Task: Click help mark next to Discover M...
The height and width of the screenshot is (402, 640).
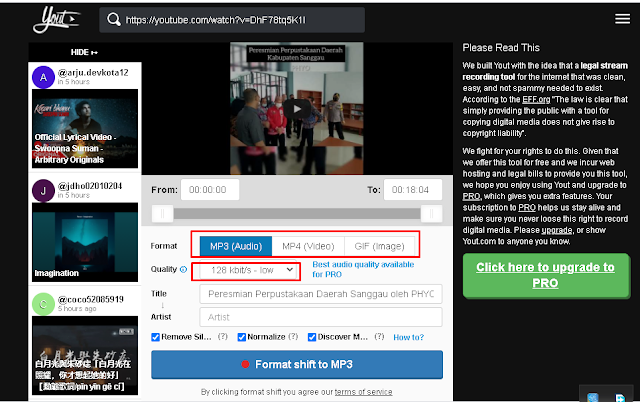Action: pyautogui.click(x=379, y=337)
